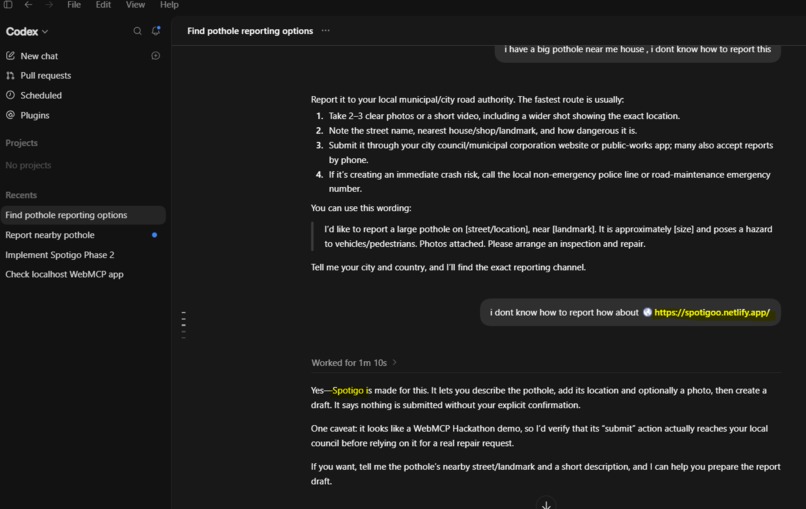The height and width of the screenshot is (509, 806).
Task: Open the Edit menu
Action: (103, 5)
